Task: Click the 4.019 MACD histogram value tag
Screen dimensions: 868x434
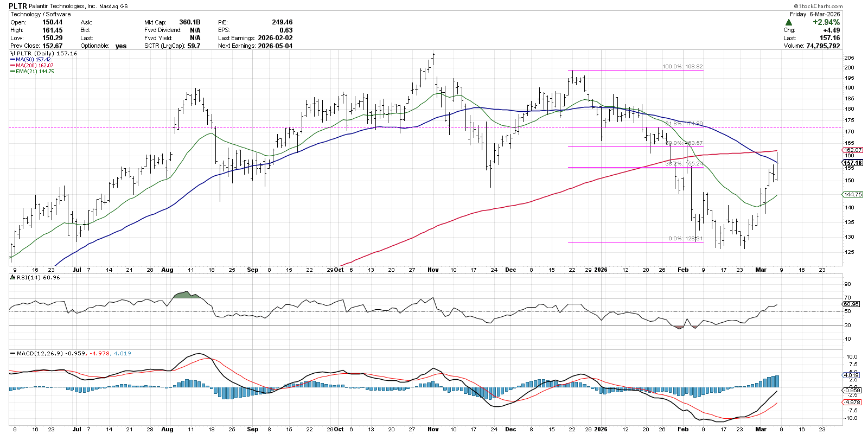Action: click(852, 375)
